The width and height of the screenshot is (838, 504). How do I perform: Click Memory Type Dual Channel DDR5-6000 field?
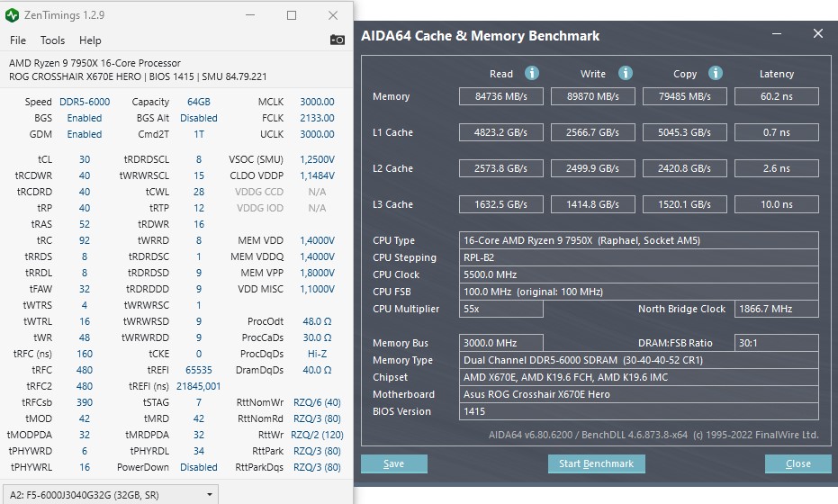point(639,360)
